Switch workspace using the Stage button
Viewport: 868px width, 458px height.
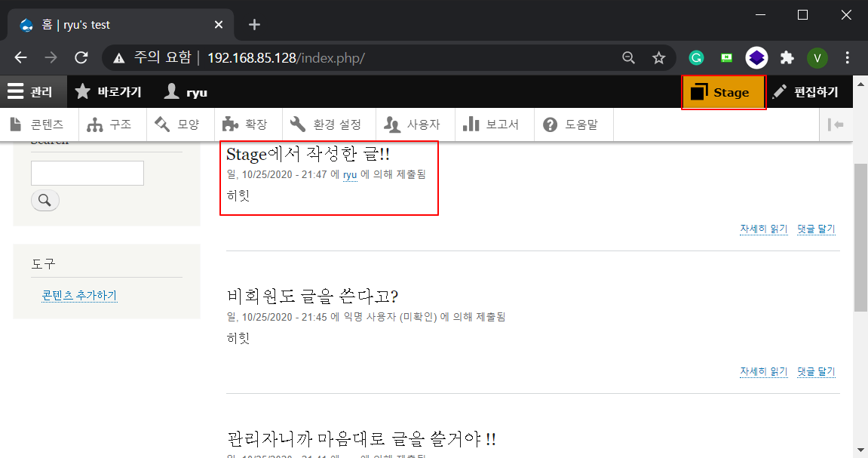click(x=723, y=93)
